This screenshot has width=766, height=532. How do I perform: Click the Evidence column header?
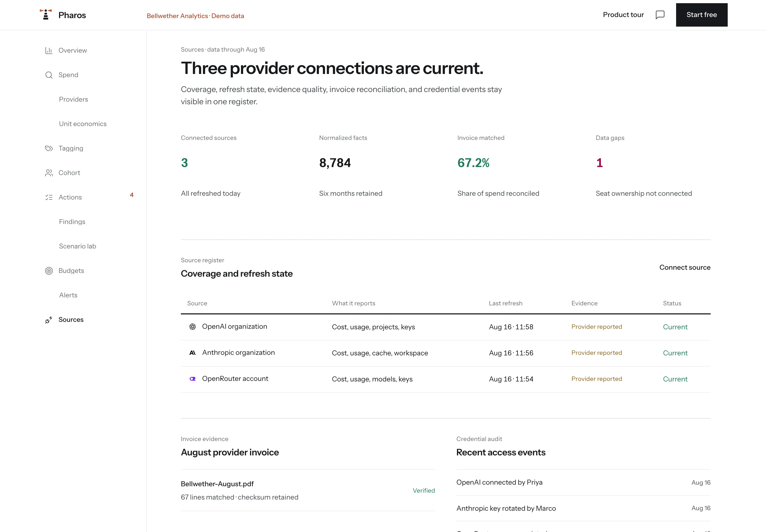pyautogui.click(x=584, y=303)
